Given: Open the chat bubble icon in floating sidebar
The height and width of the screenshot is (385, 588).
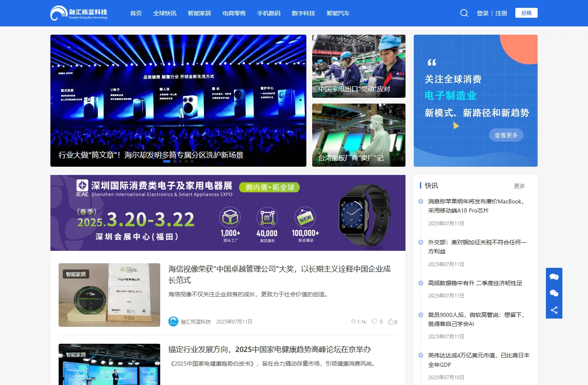Looking at the screenshot, I should tap(554, 277).
